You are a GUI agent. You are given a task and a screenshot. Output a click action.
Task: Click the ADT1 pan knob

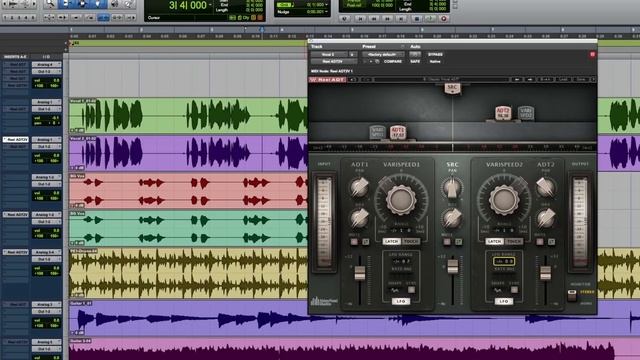point(359,187)
